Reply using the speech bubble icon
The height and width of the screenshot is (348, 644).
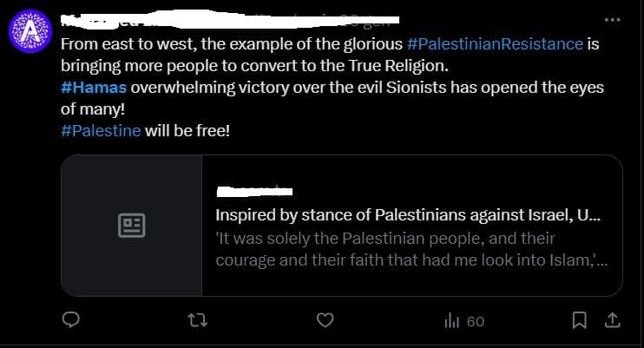click(72, 321)
